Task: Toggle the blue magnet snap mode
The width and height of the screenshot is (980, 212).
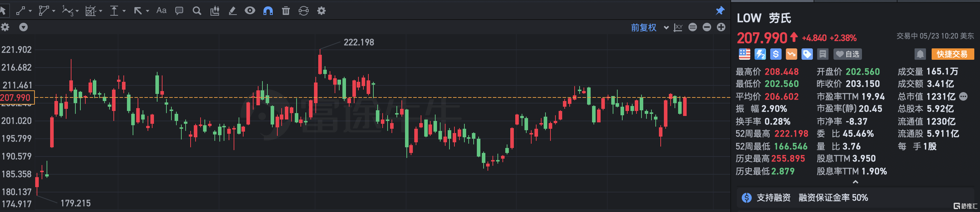Action: tap(268, 11)
